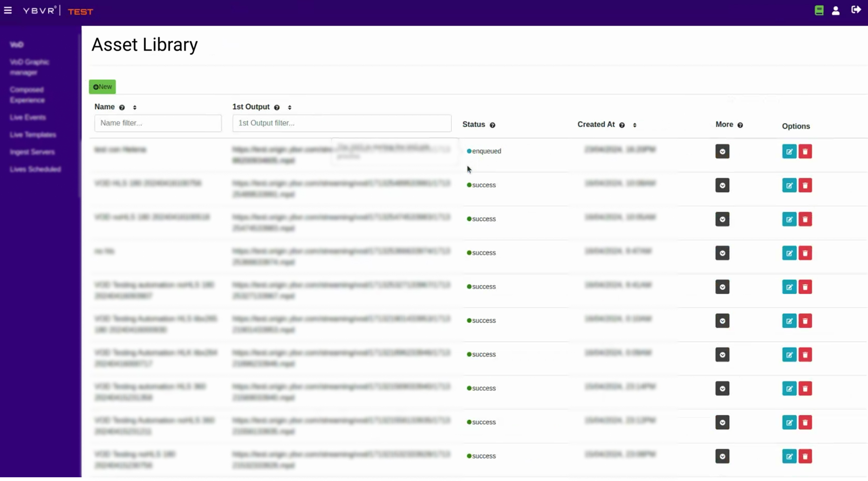Open the green document icon in header
The width and height of the screenshot is (868, 481).
coord(819,10)
